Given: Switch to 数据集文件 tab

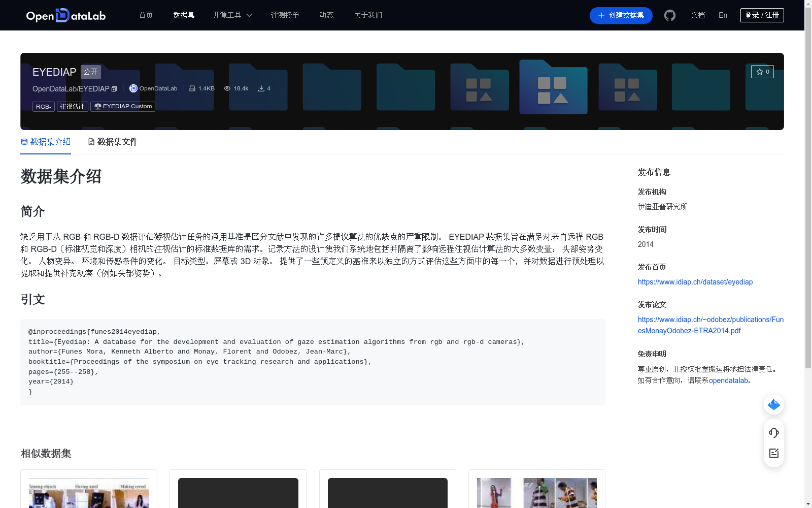Looking at the screenshot, I should 113,142.
